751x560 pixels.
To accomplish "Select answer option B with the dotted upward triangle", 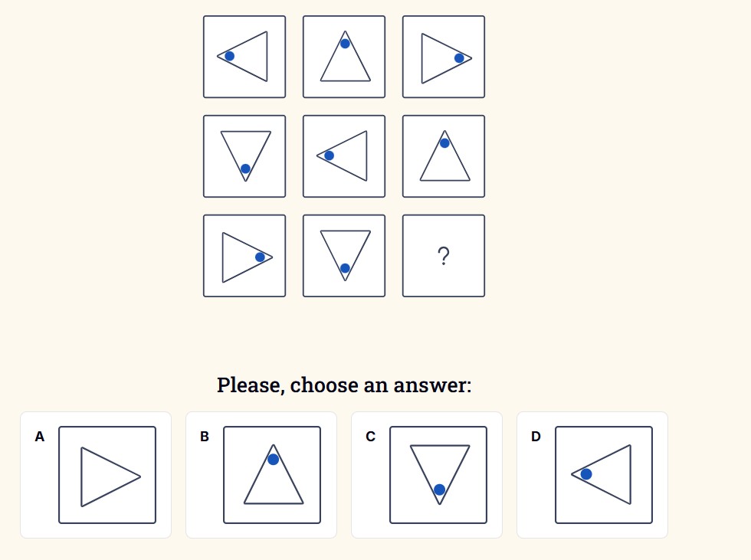I will (273, 475).
